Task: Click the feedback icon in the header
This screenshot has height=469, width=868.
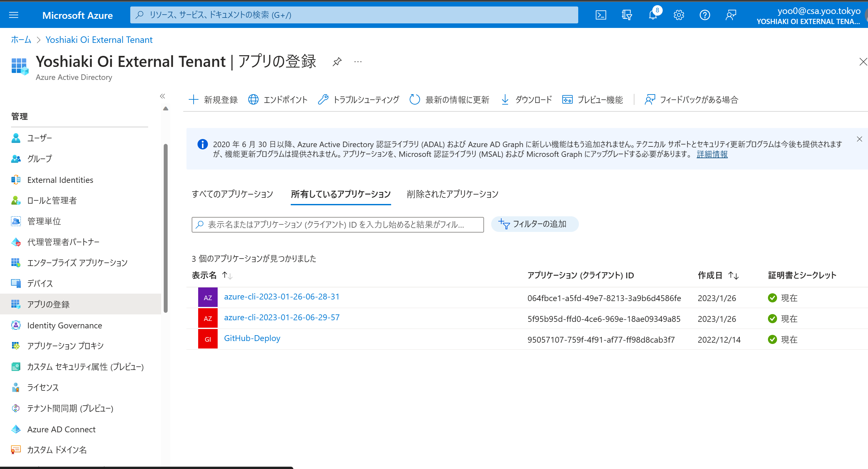Action: pos(731,15)
